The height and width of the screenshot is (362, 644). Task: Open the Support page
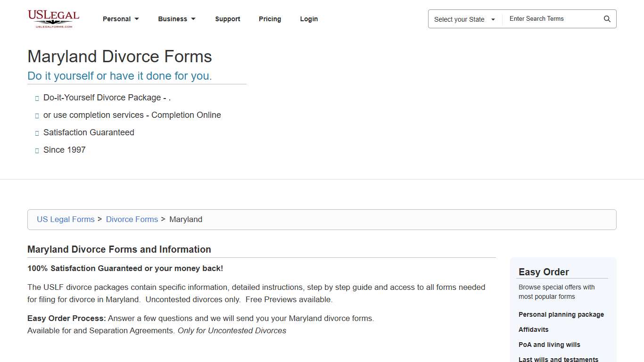[x=228, y=19]
